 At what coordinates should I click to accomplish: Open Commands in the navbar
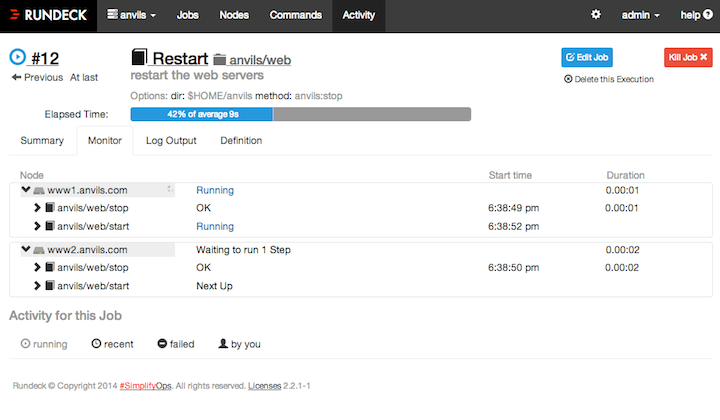click(295, 15)
